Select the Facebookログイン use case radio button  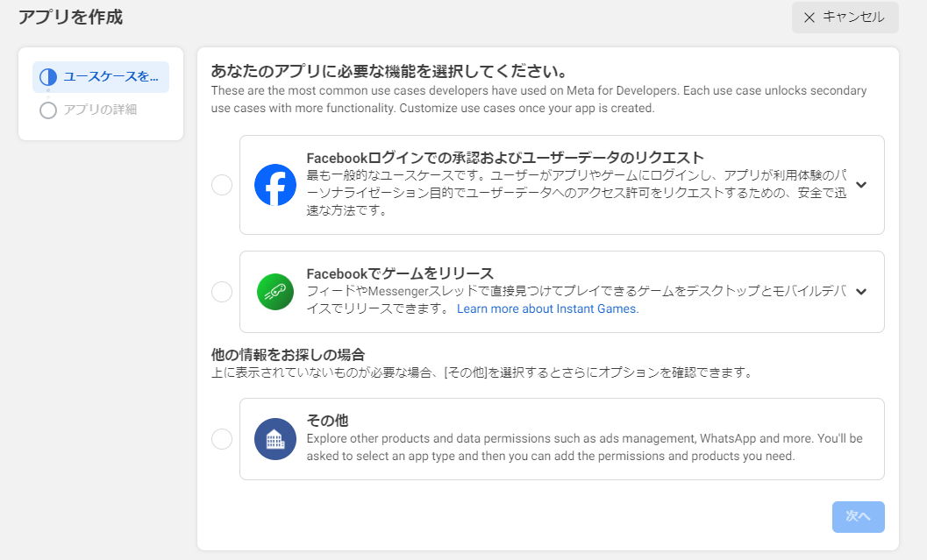click(221, 185)
